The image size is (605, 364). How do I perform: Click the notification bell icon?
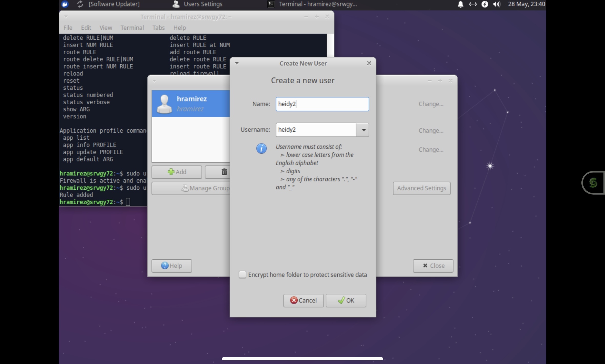coord(460,4)
